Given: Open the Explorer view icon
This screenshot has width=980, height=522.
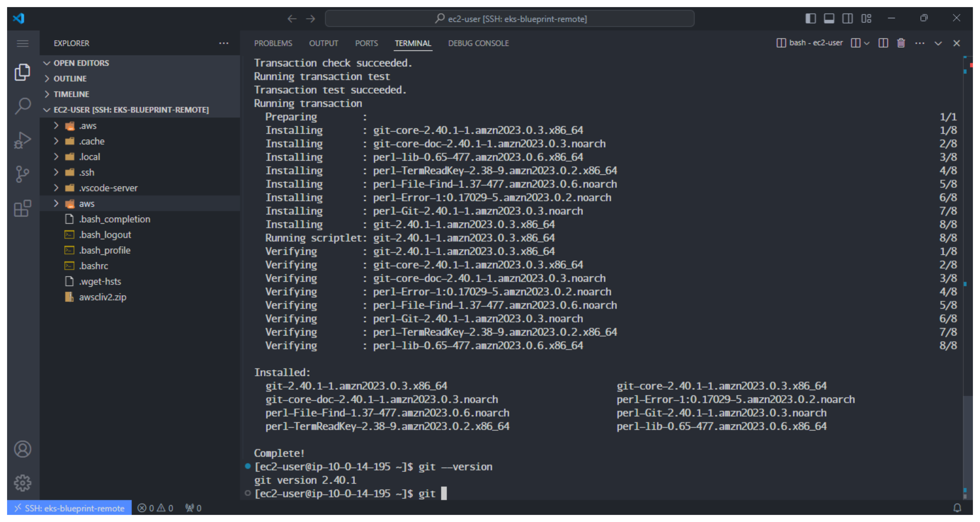Looking at the screenshot, I should coord(22,72).
